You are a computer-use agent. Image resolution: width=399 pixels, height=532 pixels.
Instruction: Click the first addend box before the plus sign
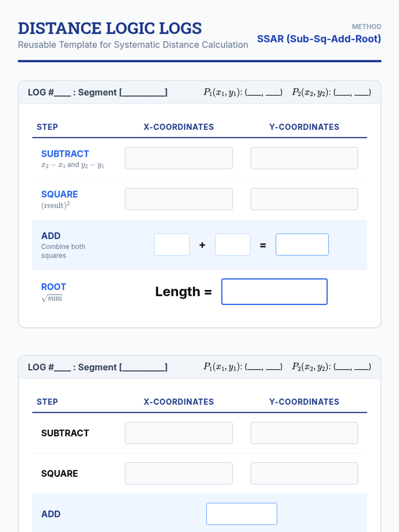[172, 245]
